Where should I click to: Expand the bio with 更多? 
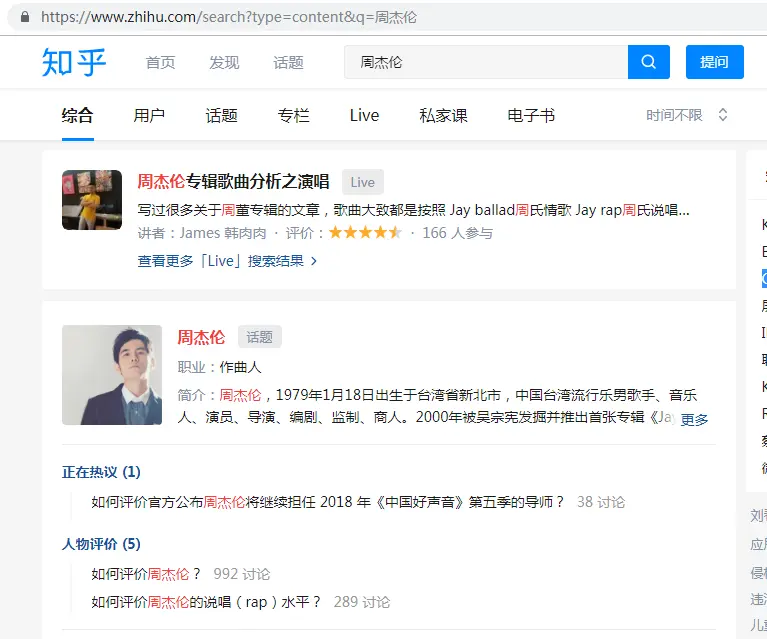coord(694,419)
